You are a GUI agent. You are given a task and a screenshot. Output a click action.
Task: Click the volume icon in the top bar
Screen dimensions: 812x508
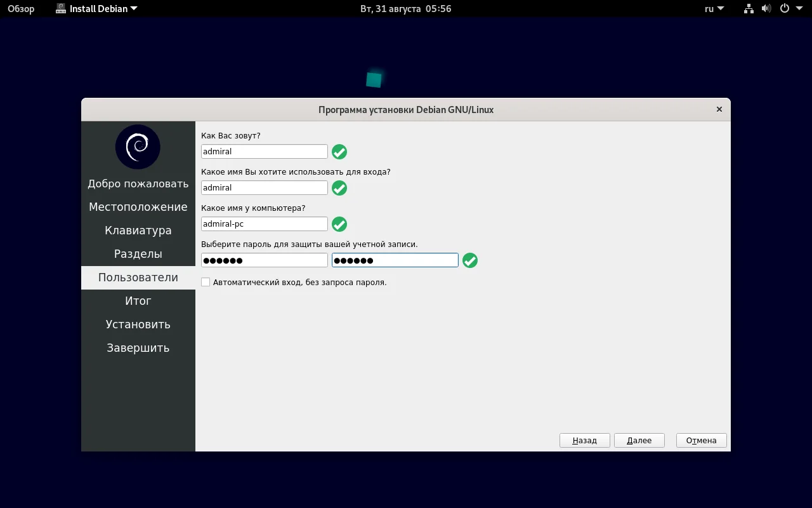point(766,8)
